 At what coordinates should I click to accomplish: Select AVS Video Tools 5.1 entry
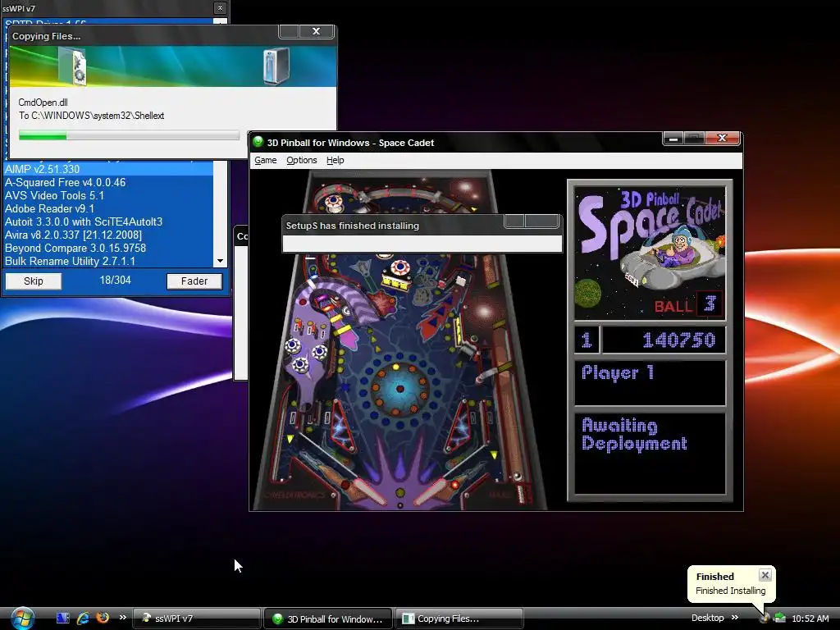[109, 195]
